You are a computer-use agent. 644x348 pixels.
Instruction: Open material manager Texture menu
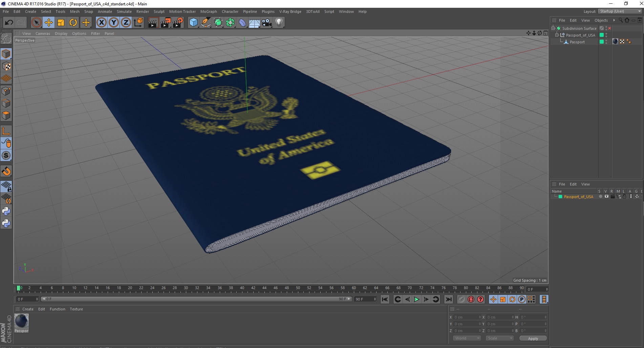point(77,309)
